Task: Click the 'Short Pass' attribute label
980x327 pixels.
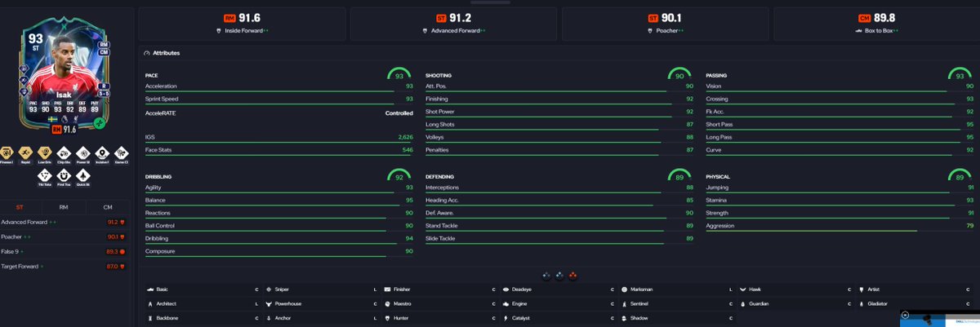Action: (x=719, y=125)
